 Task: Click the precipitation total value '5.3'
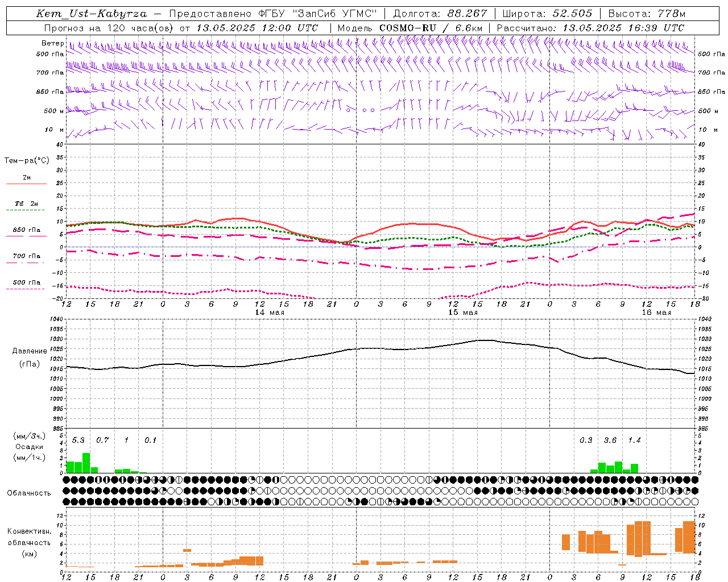click(x=78, y=440)
